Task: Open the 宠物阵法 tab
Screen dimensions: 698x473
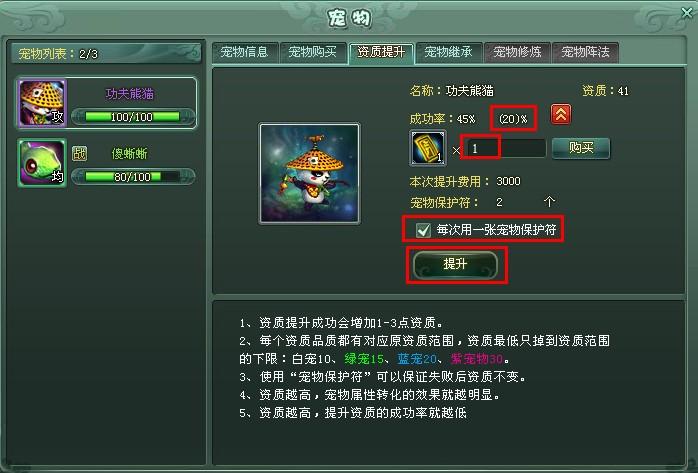Action: tap(585, 52)
